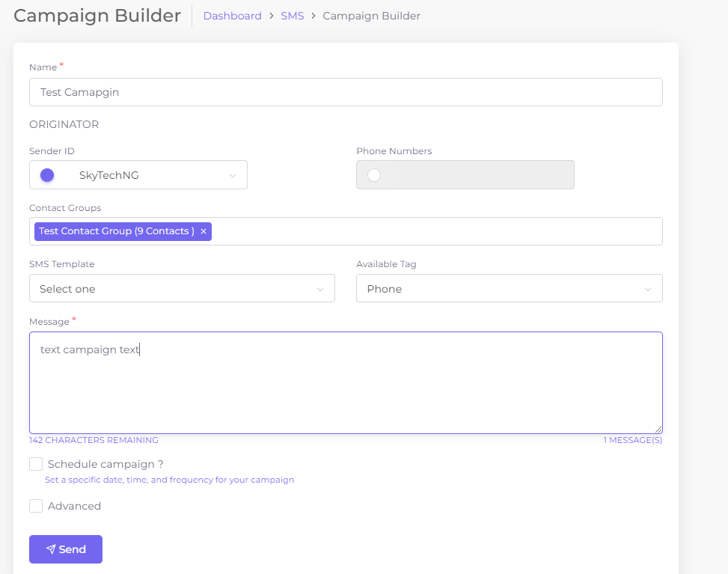Screen dimensions: 728x574
Task: Select the Sender ID radio button
Action: [x=47, y=175]
